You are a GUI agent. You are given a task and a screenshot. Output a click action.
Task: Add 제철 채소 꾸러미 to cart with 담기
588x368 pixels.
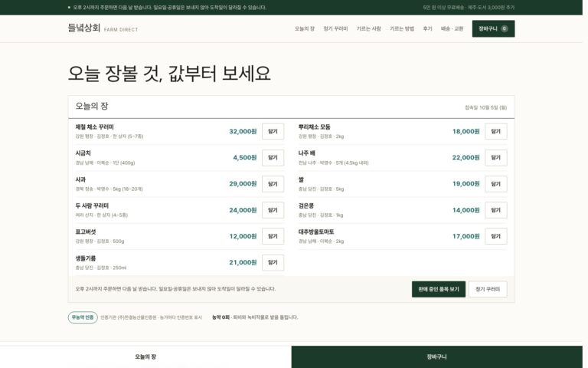273,131
